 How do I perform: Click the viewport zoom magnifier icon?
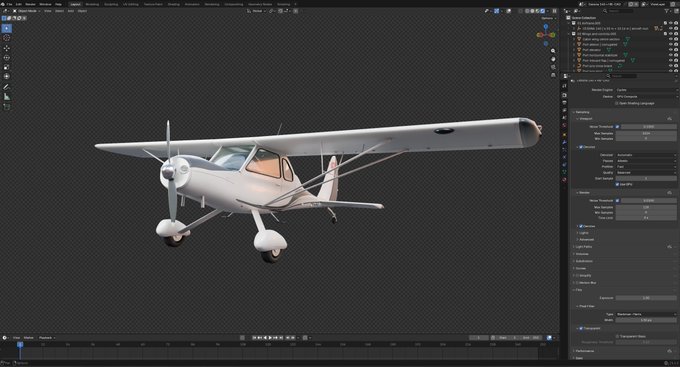553,51
